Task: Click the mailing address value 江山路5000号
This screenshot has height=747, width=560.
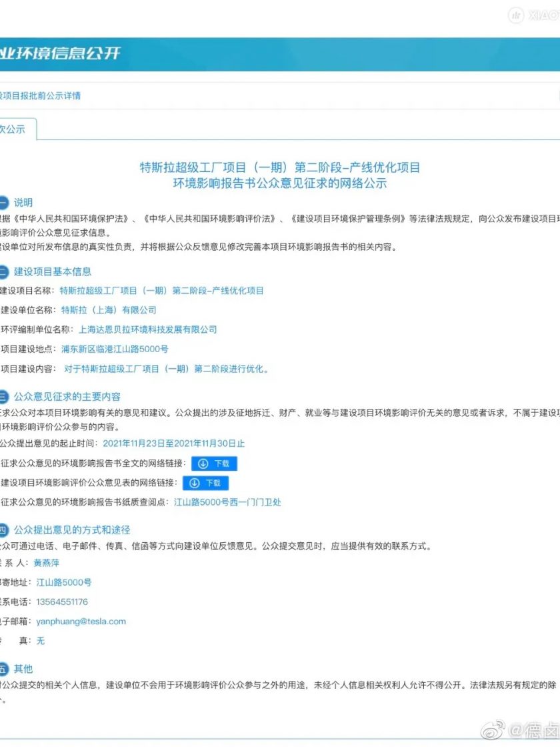Action: point(64,582)
